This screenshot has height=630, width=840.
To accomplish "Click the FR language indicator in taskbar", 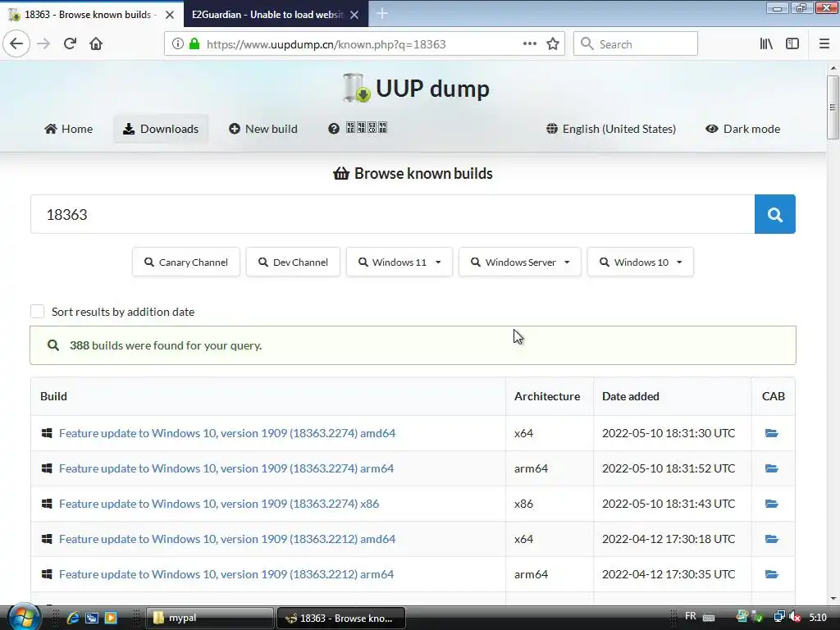I will (691, 616).
